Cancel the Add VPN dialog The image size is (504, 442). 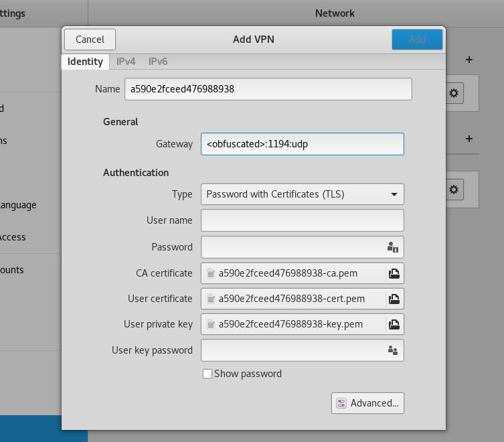point(90,40)
